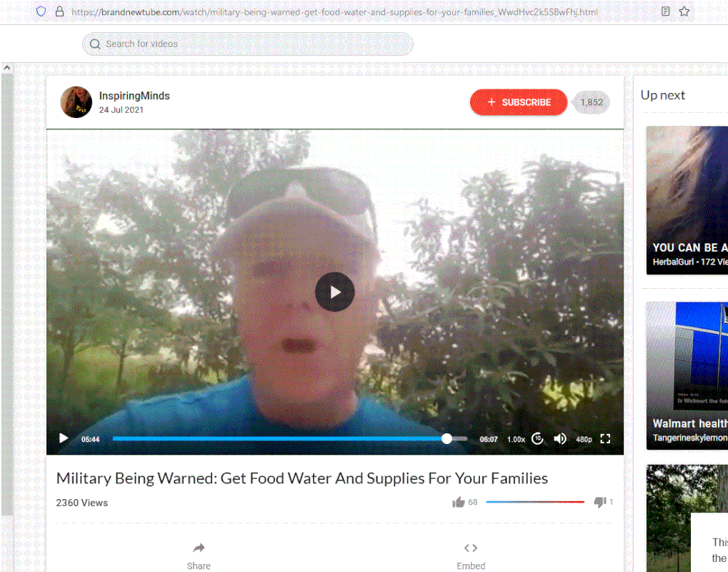The image size is (728, 572).
Task: Click the red SUBSCRIBE button
Action: click(x=519, y=102)
